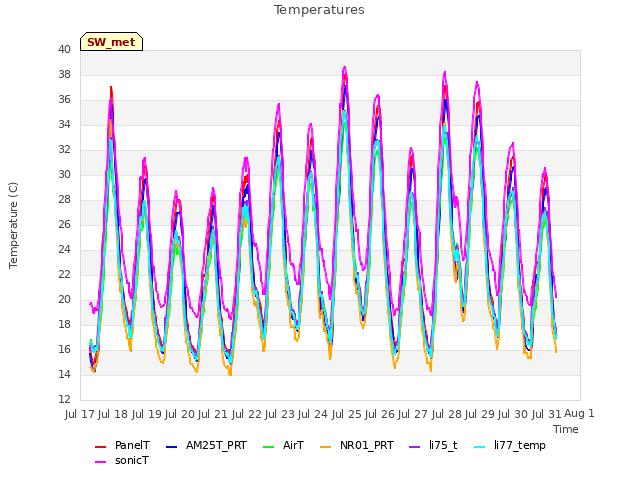Select the li75_t legend label

(443, 445)
